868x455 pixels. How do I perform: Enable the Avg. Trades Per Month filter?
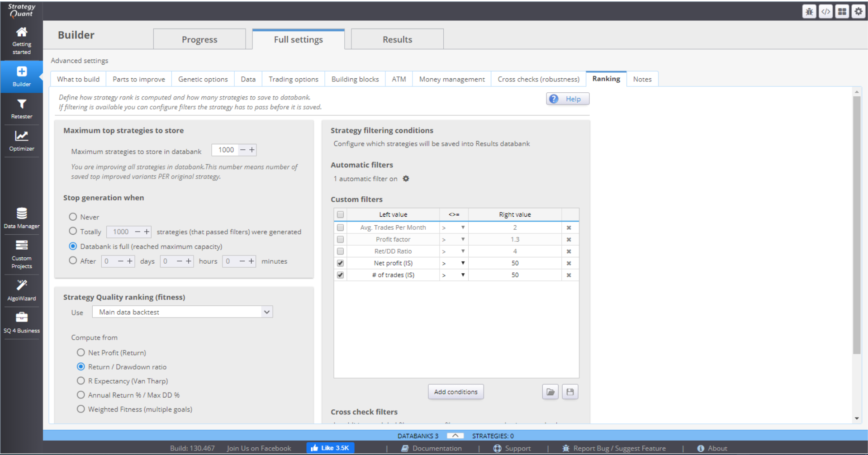340,227
